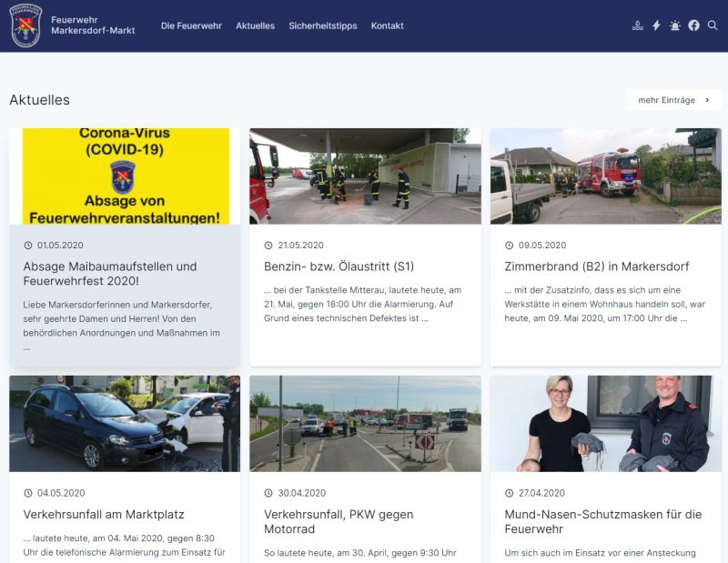Open article Verkehrsunfall am Marktplatz
The width and height of the screenshot is (728, 563).
(104, 514)
